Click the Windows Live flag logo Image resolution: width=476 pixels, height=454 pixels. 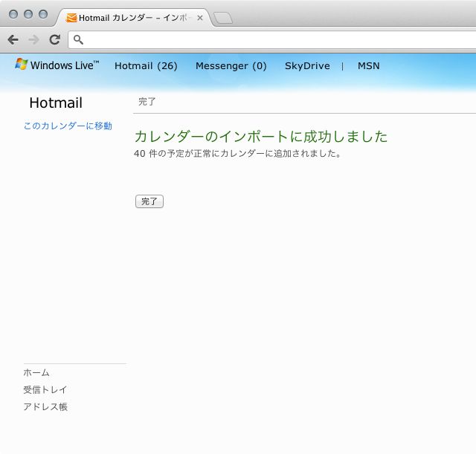(x=22, y=64)
